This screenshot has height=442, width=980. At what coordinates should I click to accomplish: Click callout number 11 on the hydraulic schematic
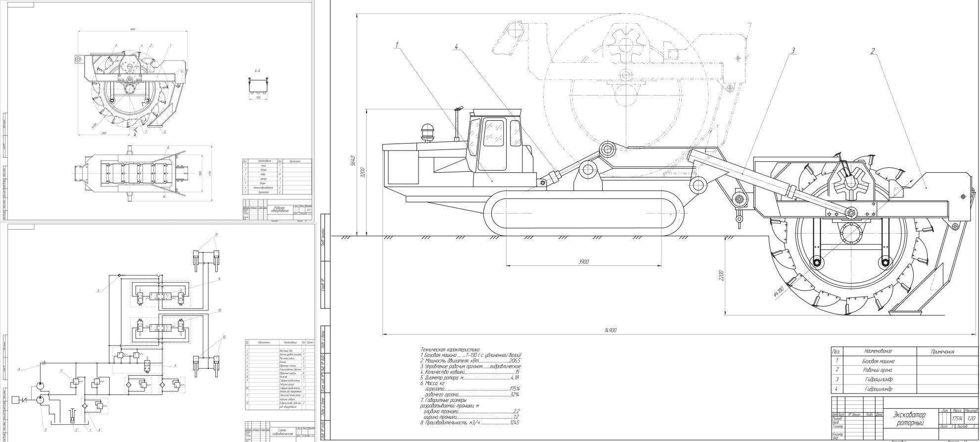(216, 235)
